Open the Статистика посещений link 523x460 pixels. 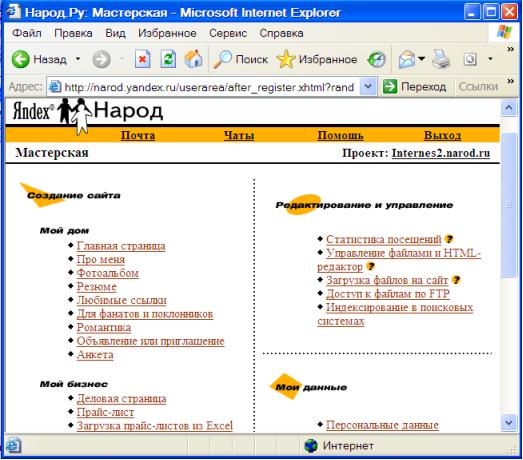[384, 239]
